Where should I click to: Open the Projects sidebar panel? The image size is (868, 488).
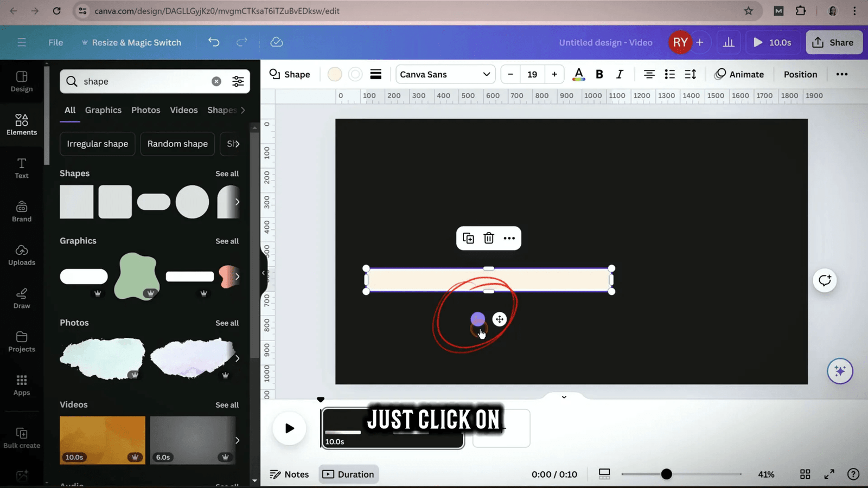click(x=22, y=342)
